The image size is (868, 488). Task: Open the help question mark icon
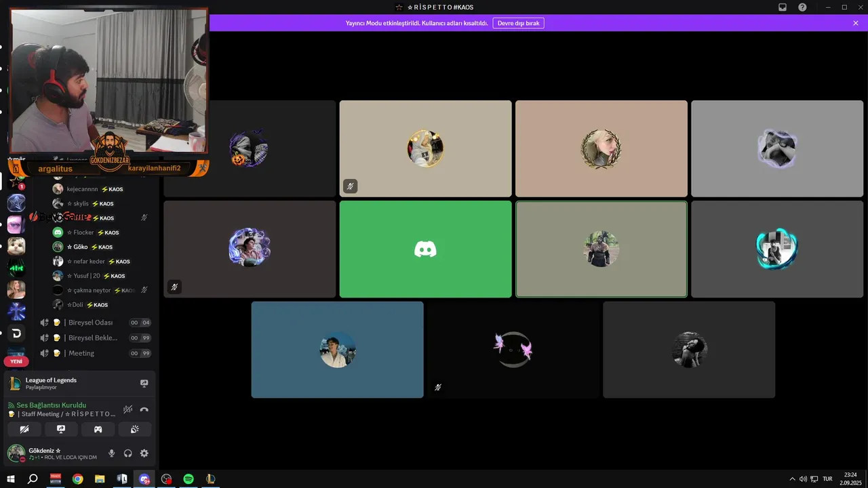tap(802, 7)
